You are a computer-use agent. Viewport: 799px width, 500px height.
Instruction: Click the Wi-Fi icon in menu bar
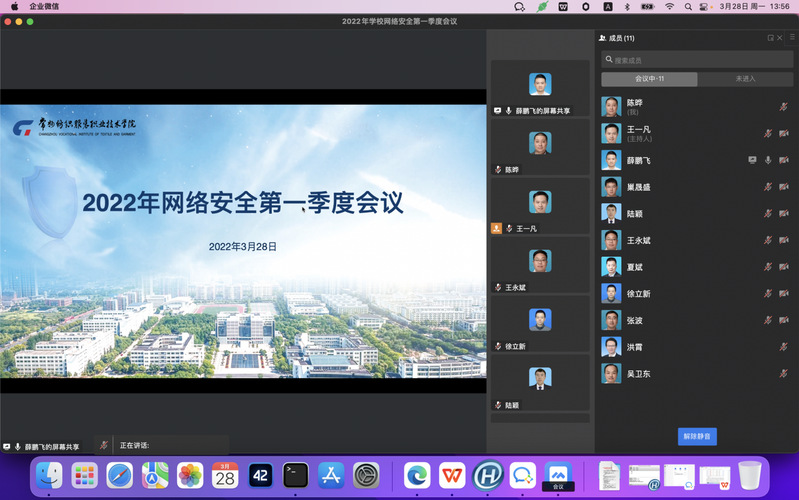click(x=670, y=6)
